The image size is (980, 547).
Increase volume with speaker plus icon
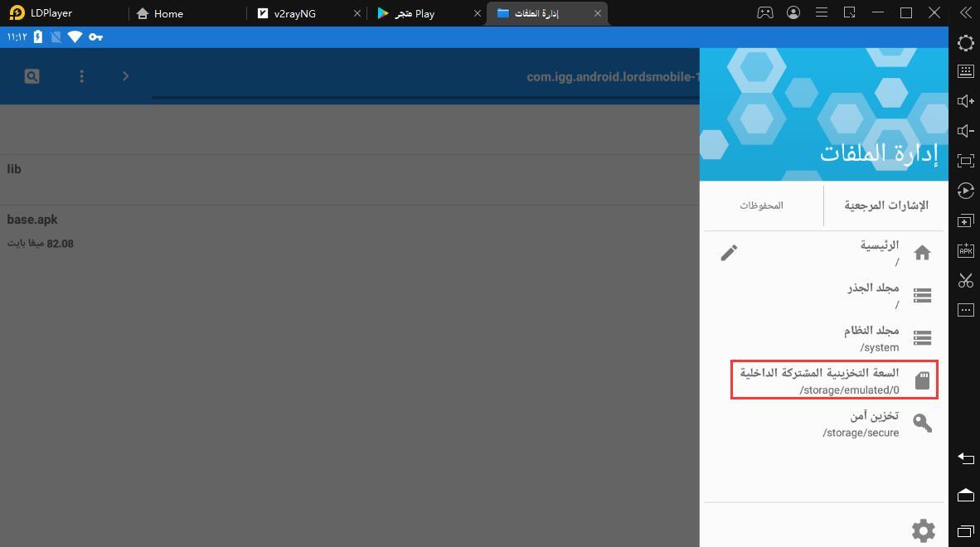pos(966,101)
